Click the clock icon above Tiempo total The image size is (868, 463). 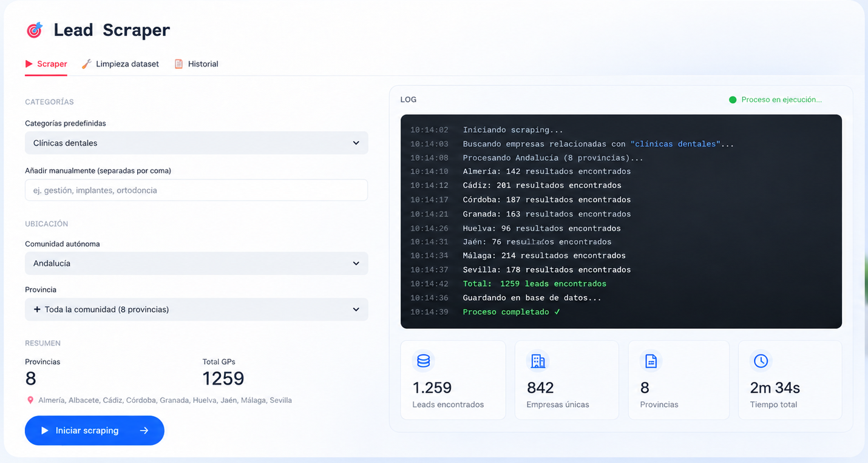(761, 361)
